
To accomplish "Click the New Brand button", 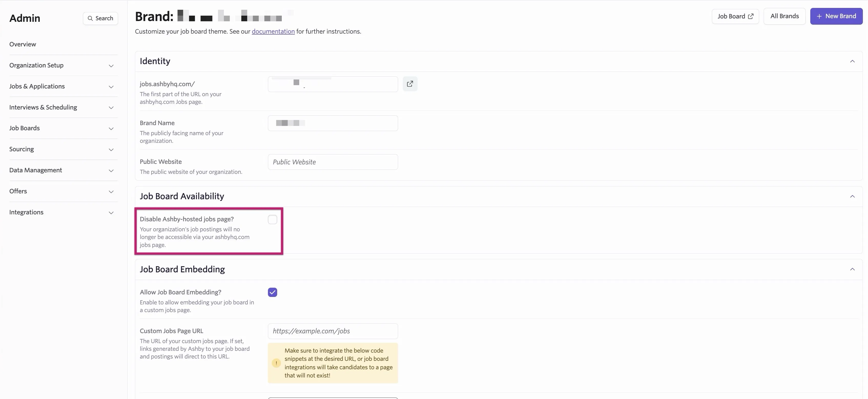I will 836,16.
